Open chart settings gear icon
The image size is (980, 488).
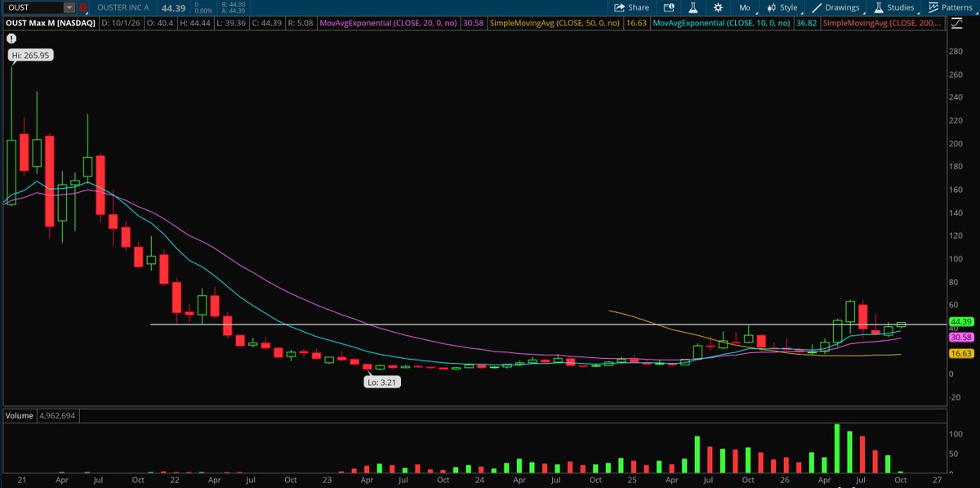pos(718,7)
